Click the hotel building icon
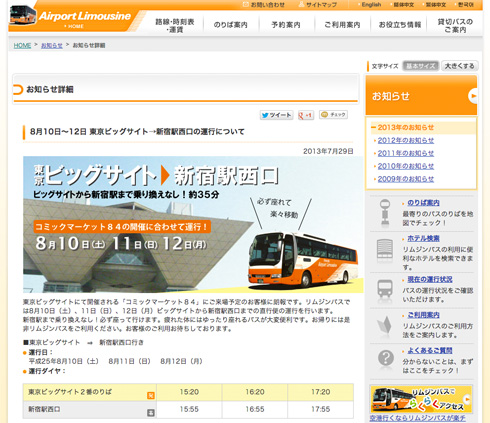 click(x=385, y=249)
